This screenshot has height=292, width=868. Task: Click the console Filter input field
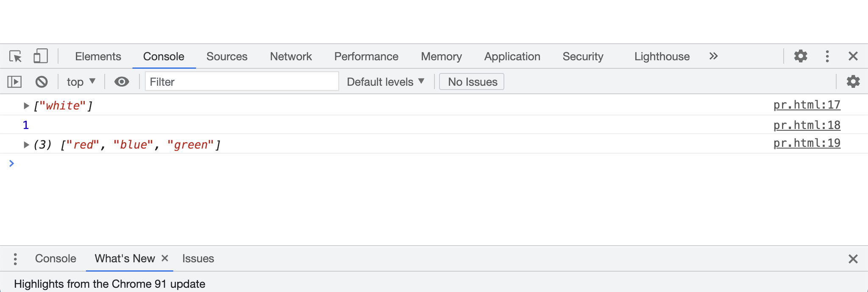pyautogui.click(x=242, y=82)
